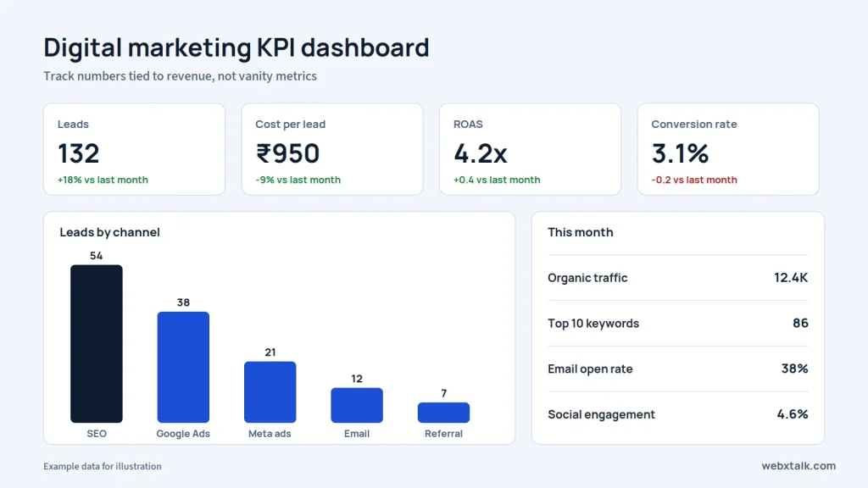Click the SEO axis label
This screenshot has height=488, width=868.
coord(97,434)
